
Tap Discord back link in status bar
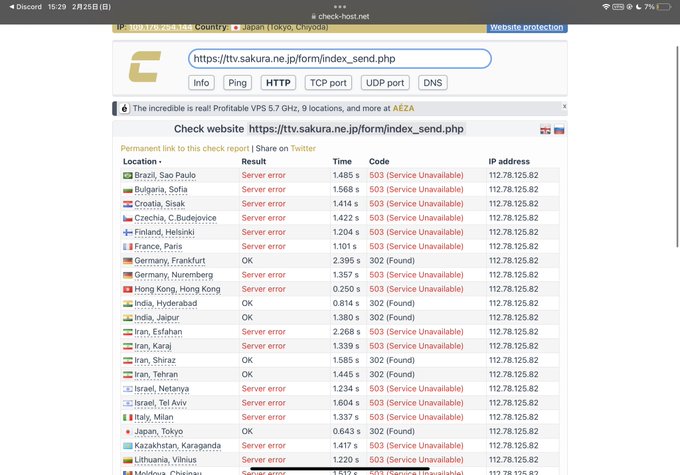26,7
